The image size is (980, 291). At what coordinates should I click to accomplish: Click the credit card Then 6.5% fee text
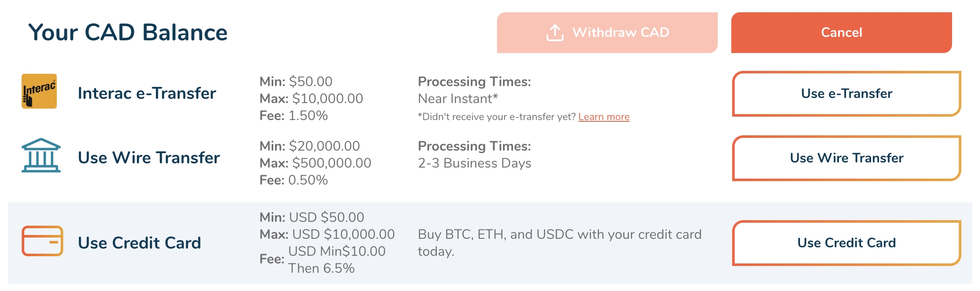point(321,268)
